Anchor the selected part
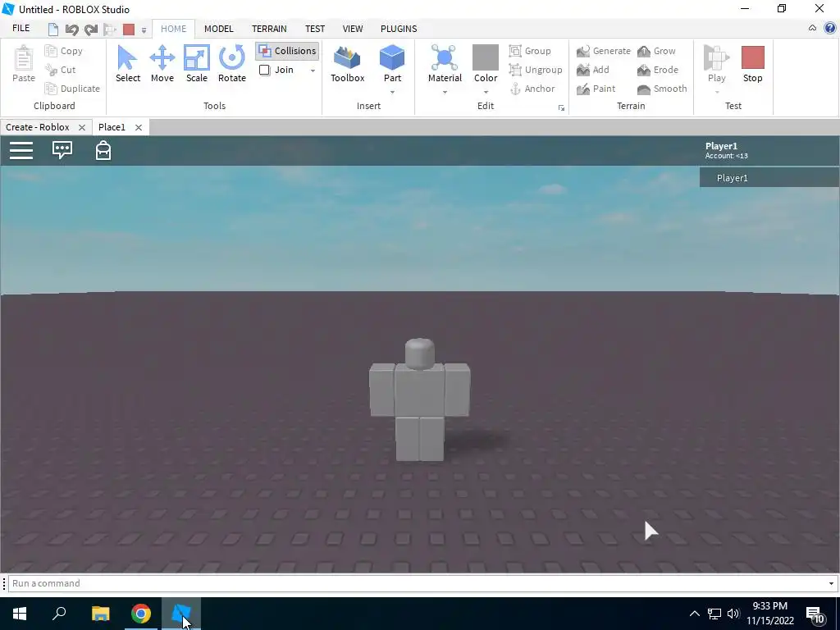 tap(532, 89)
